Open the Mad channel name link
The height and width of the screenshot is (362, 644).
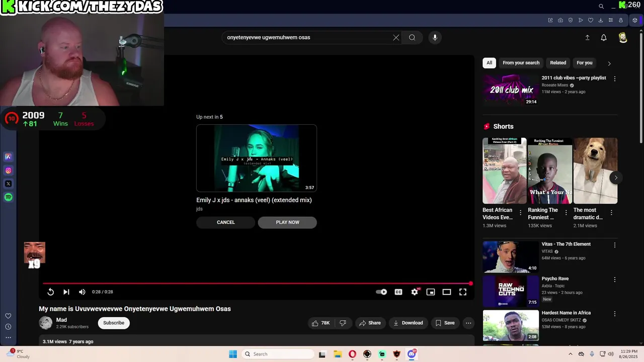pyautogui.click(x=61, y=320)
